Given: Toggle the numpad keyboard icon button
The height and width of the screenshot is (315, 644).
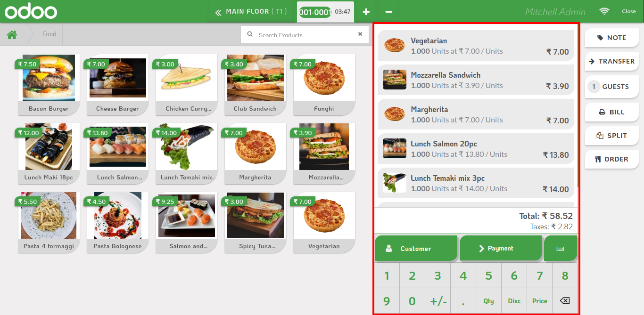Looking at the screenshot, I should click(561, 248).
